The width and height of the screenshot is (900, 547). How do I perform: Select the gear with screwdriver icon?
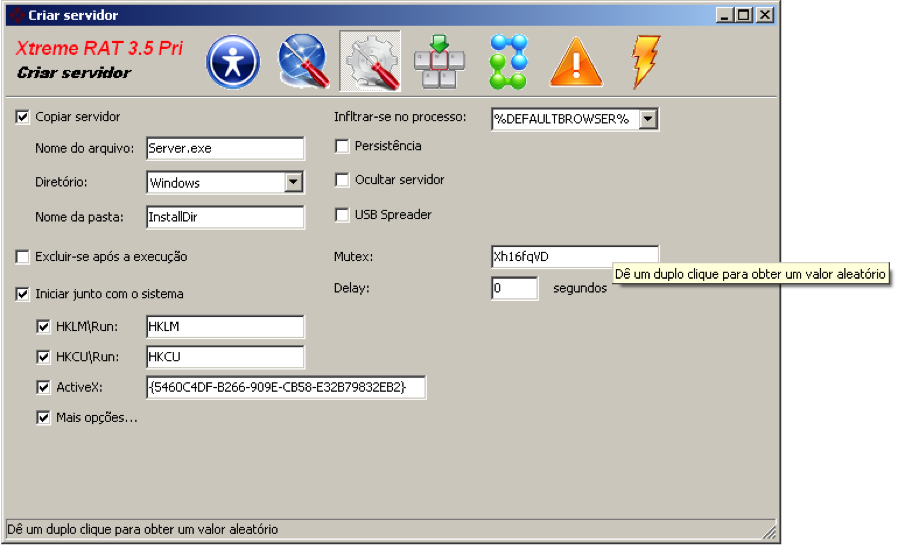point(370,61)
